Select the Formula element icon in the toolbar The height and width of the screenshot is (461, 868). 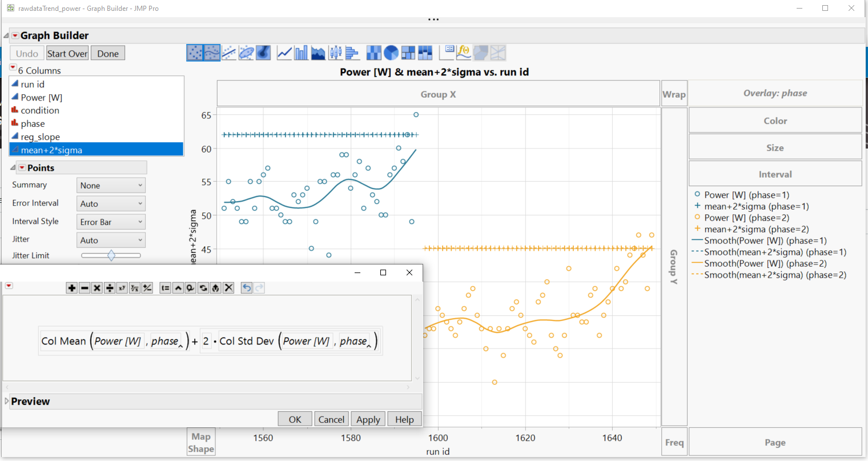click(x=463, y=52)
